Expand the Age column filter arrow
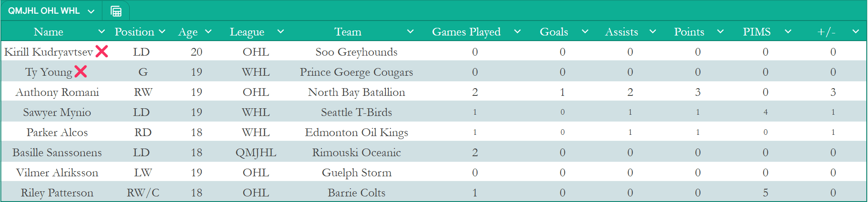This screenshot has height=202, width=868. pos(209,32)
